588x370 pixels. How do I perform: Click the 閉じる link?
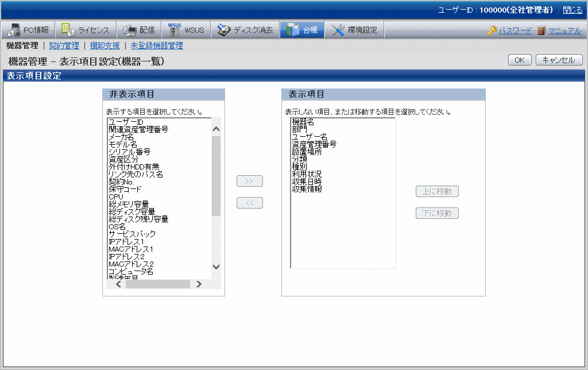pyautogui.click(x=572, y=10)
